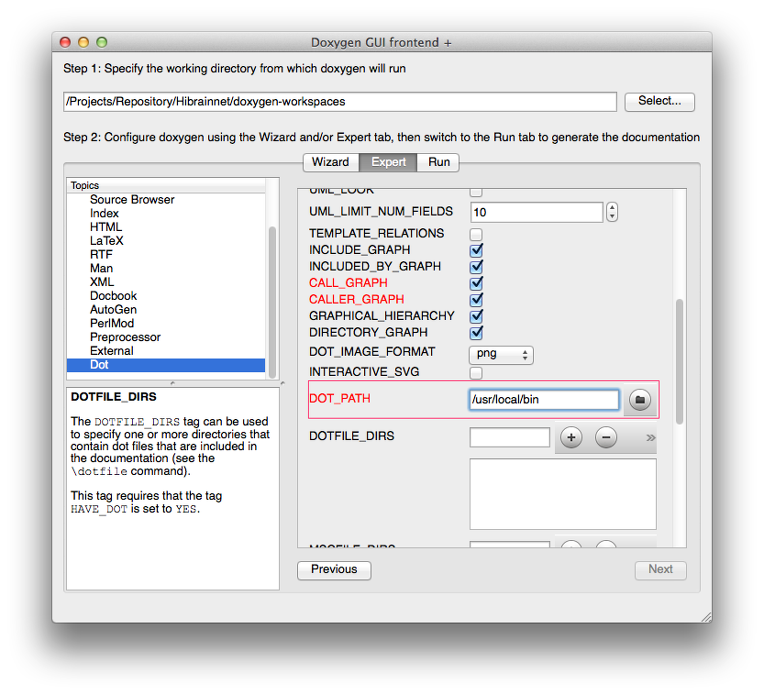Select Man topic
Screen dimensions: 764x695
pos(101,269)
